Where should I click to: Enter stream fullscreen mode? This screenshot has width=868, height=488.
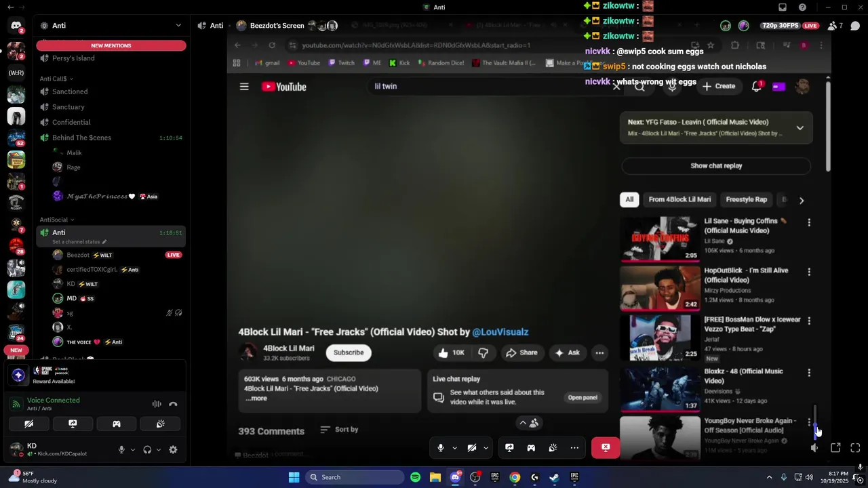pos(855,448)
